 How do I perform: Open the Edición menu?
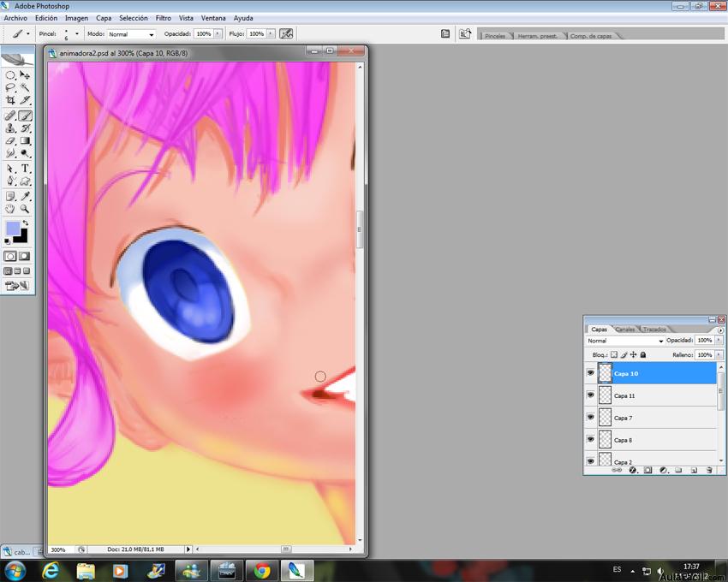coord(46,18)
